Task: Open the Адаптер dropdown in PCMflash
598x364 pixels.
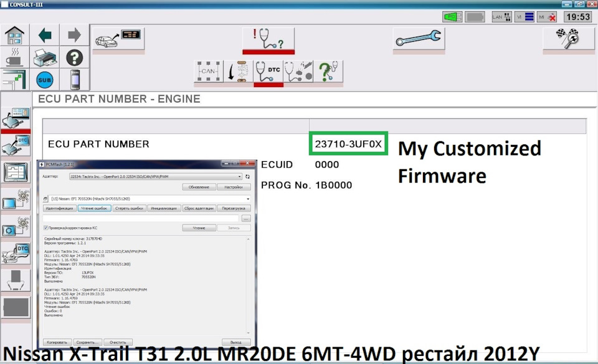Action: coord(156,177)
